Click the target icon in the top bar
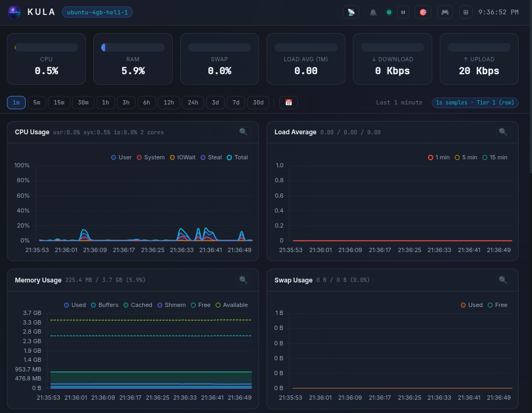Viewport: 532px width, 413px height. (423, 12)
